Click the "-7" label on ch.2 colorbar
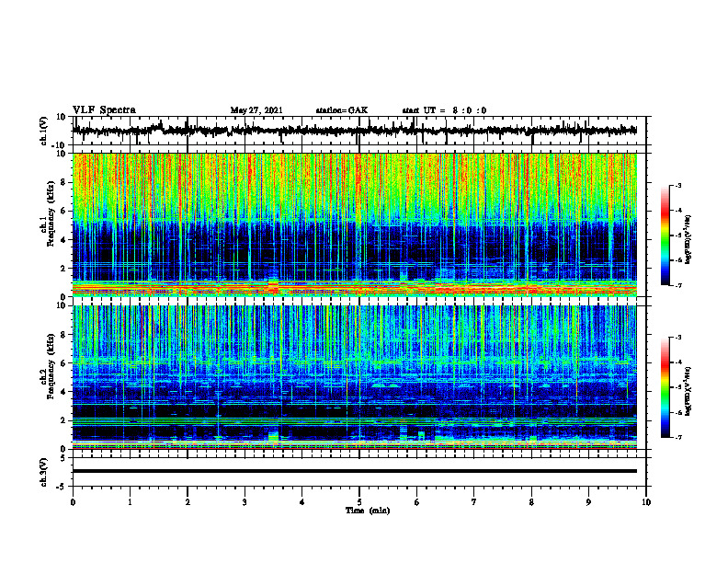Image resolution: width=728 pixels, height=563 pixels. tap(678, 437)
